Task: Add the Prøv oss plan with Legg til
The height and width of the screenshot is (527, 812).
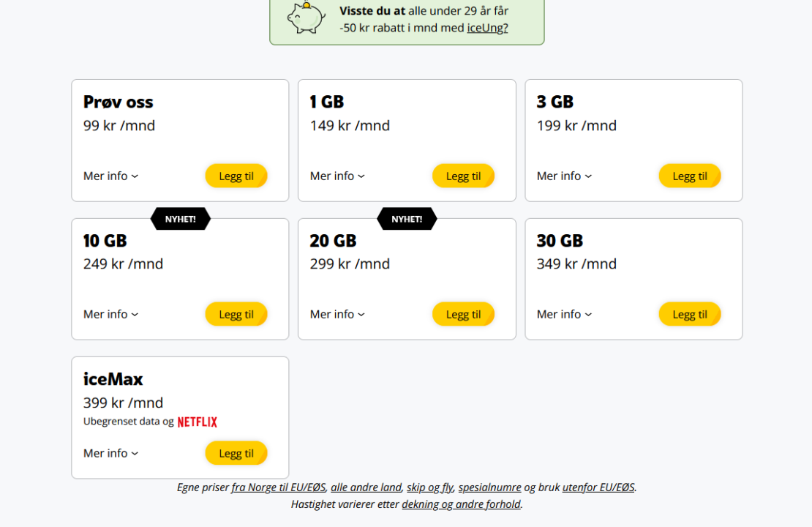Action: [x=236, y=176]
